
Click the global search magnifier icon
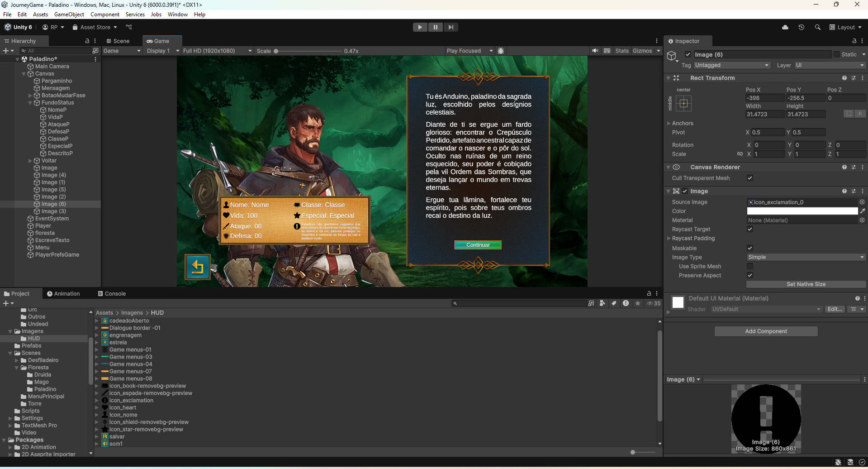click(817, 27)
